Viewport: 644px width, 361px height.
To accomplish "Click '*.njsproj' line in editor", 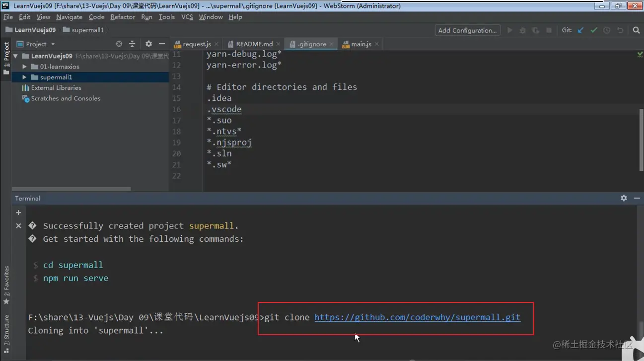I will [229, 143].
